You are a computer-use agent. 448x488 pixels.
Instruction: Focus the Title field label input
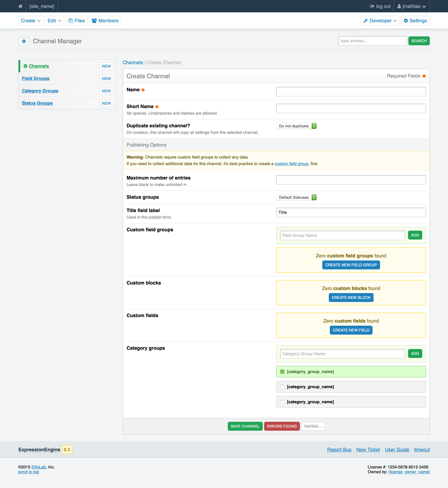(x=351, y=212)
